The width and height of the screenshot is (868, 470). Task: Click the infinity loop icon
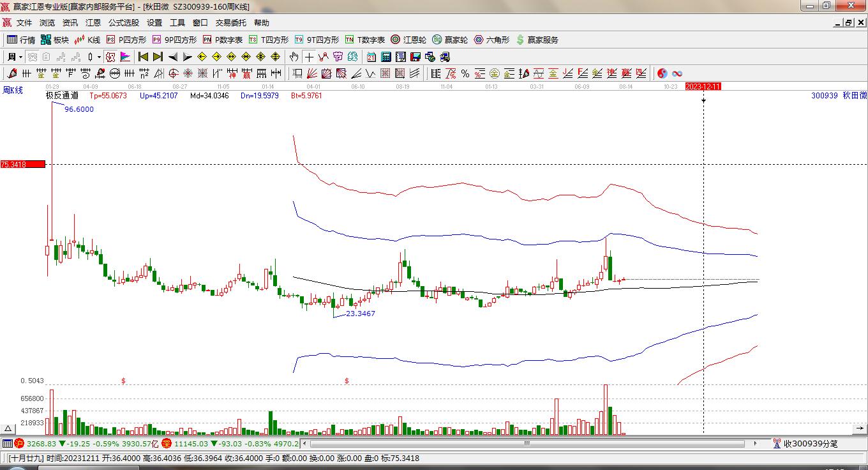[x=677, y=73]
